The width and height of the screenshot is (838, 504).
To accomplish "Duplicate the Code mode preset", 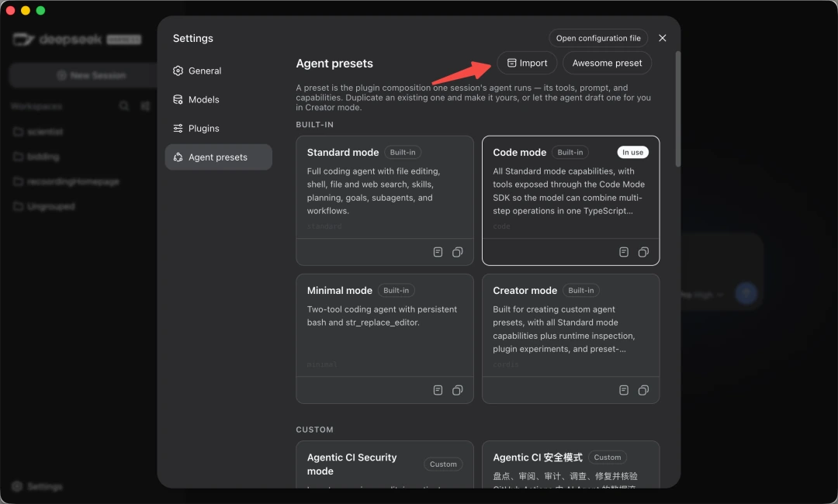I will coord(643,252).
